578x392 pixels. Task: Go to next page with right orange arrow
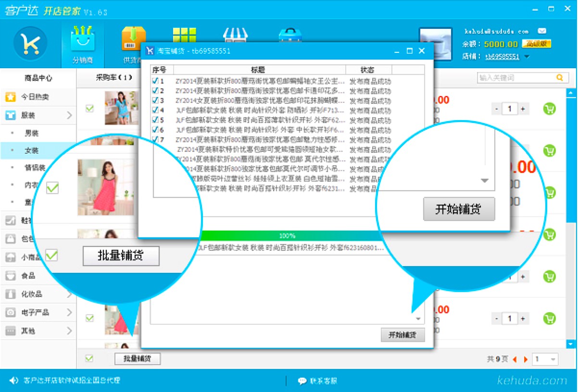coord(526,359)
